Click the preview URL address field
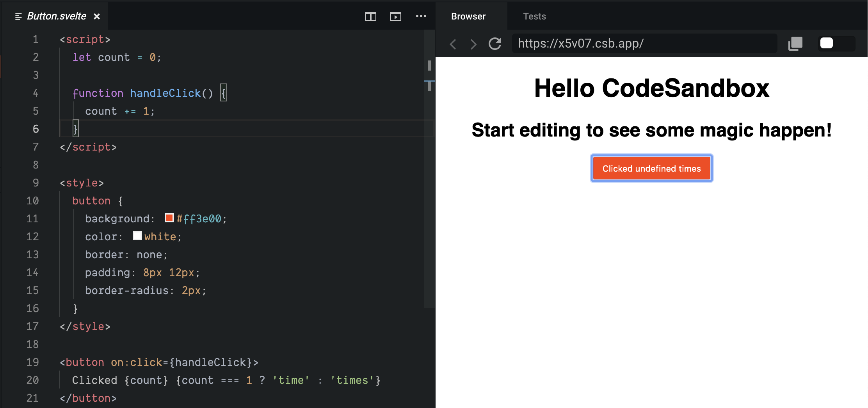Image resolution: width=868 pixels, height=408 pixels. click(x=644, y=43)
